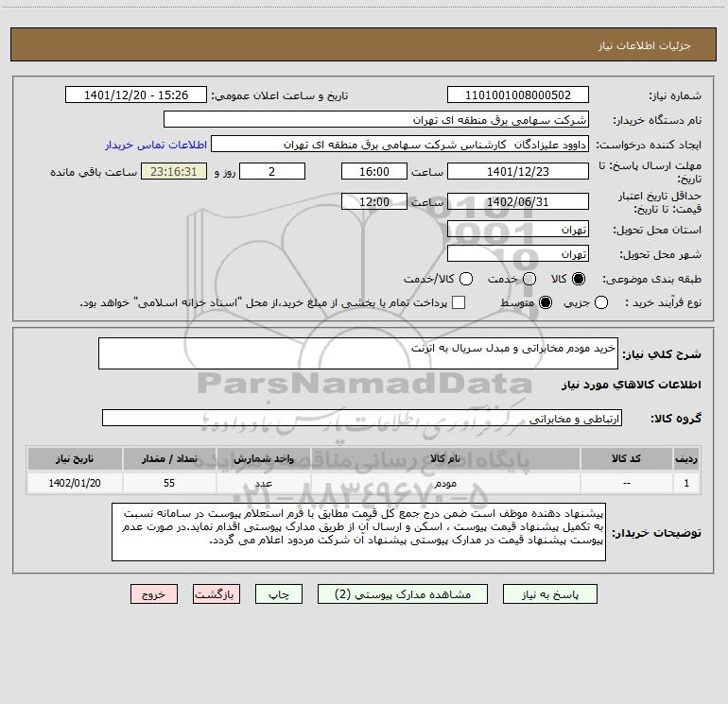Click the پاسخ به نیاز button

click(549, 594)
